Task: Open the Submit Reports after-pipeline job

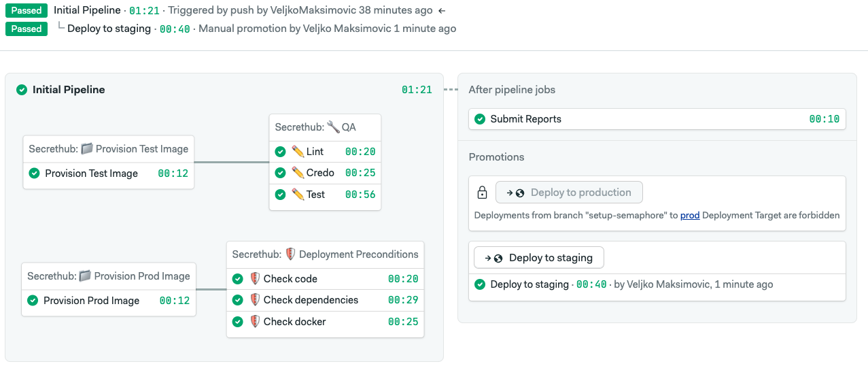Action: [525, 119]
